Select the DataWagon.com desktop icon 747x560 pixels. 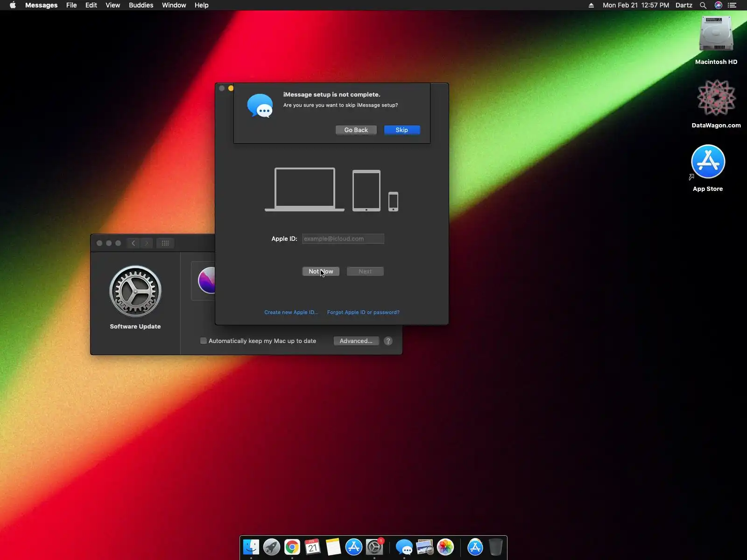point(716,98)
